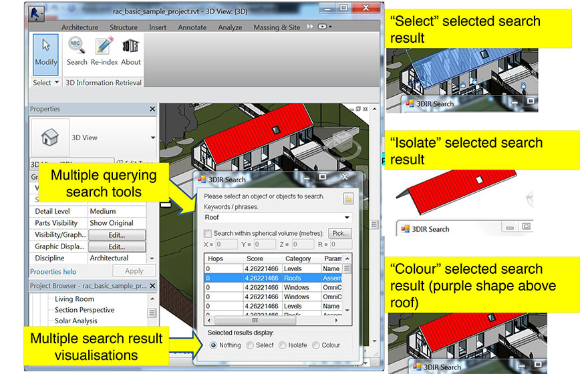
Task: Click the 3DIR Search dialog title icon
Action: (202, 180)
